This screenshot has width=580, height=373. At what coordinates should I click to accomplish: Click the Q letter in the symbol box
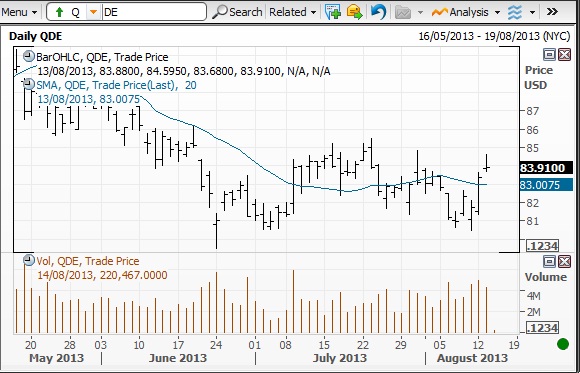[75, 12]
